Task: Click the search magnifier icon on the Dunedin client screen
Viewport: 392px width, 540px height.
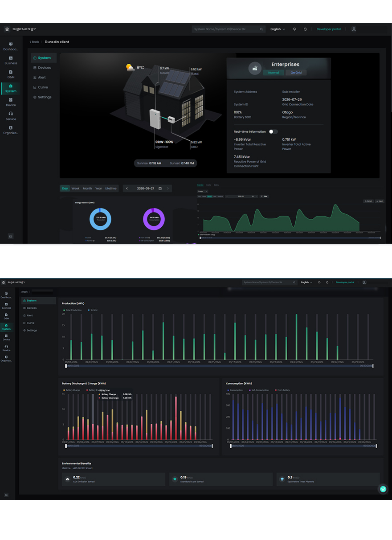Action: pyautogui.click(x=261, y=29)
